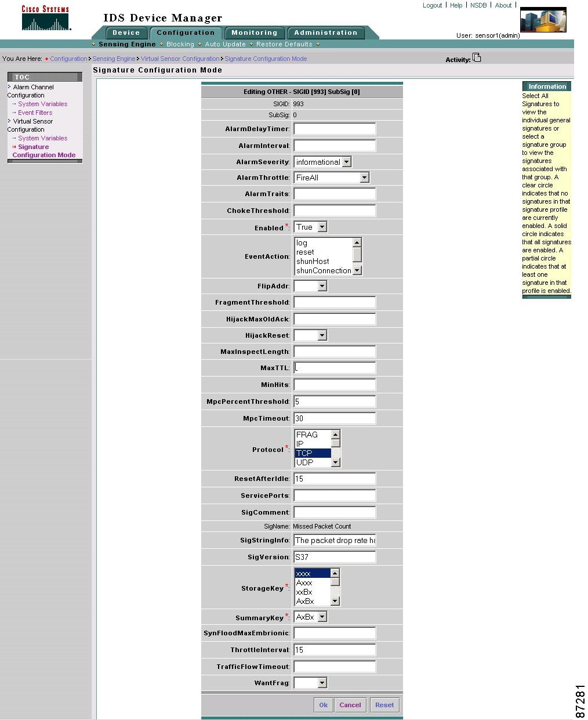Viewport: 588px width, 720px height.
Task: Open the WantFrag dropdown
Action: pos(321,683)
